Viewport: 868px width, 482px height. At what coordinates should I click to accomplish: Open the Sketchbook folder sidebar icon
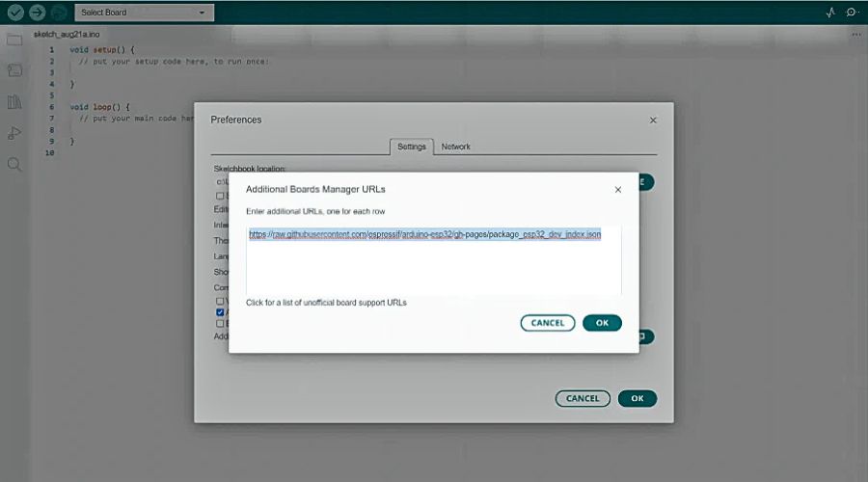[x=14, y=40]
